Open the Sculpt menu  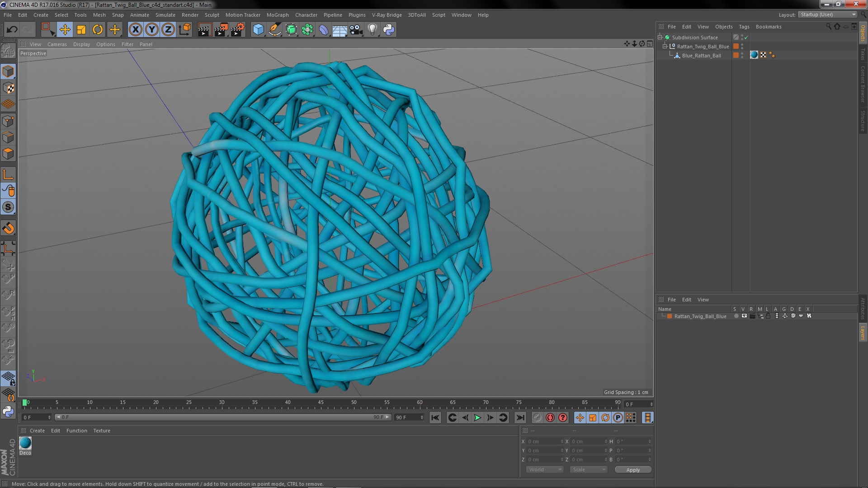212,15
